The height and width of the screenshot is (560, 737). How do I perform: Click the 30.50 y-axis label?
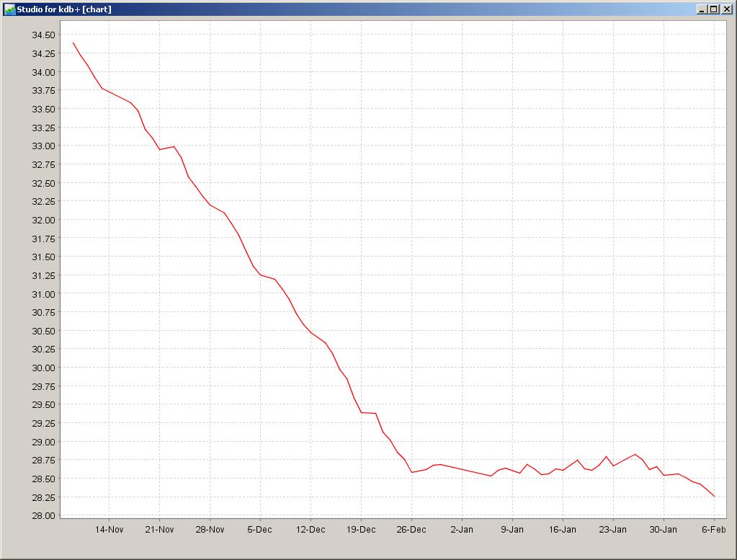43,331
